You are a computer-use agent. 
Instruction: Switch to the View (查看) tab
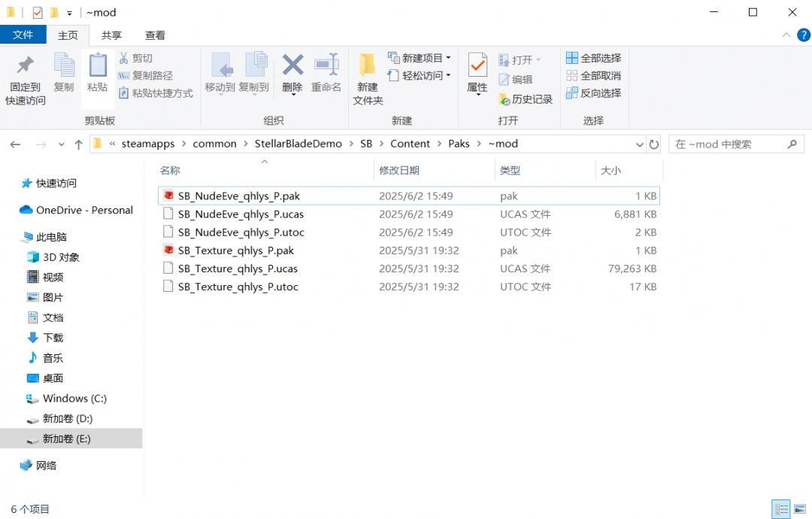(155, 35)
